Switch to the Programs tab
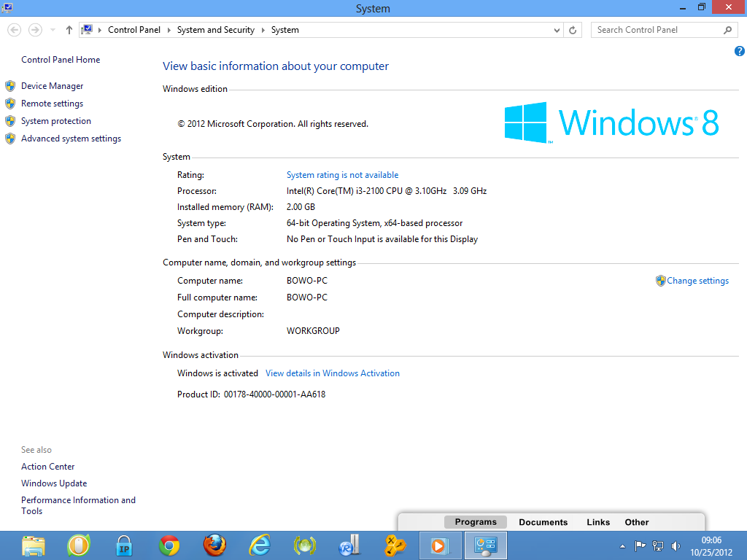The image size is (747, 560). 476,522
